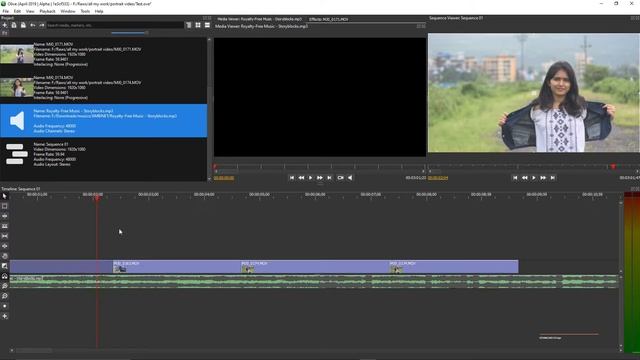
Task: Open the Tools menu
Action: click(x=85, y=11)
